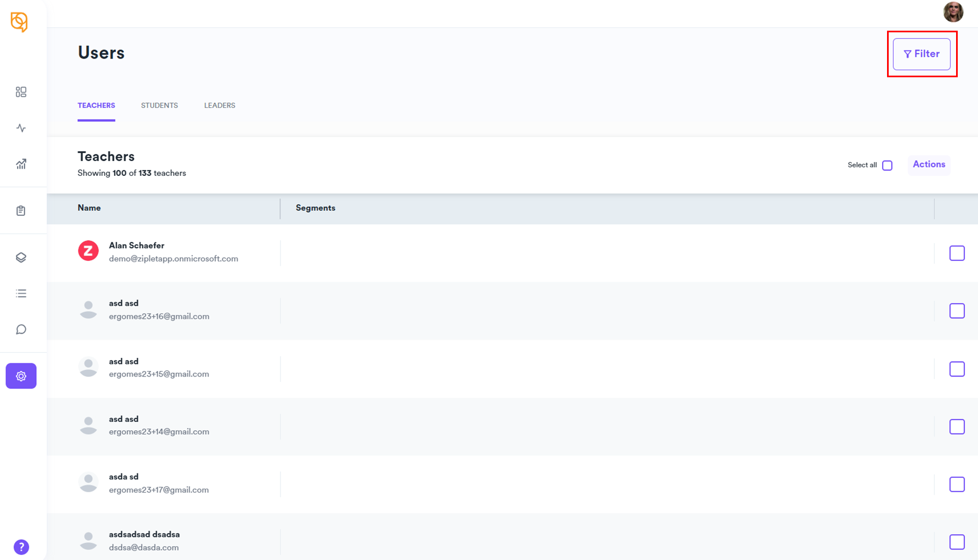Open the stacked layers icon in the sidebar
This screenshot has height=560, width=978.
point(21,258)
